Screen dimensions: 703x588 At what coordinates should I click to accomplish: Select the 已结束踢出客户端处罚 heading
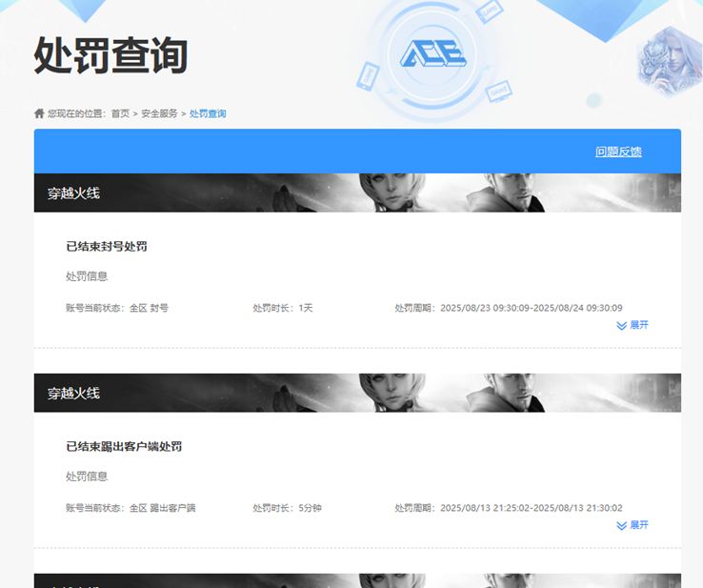[124, 446]
